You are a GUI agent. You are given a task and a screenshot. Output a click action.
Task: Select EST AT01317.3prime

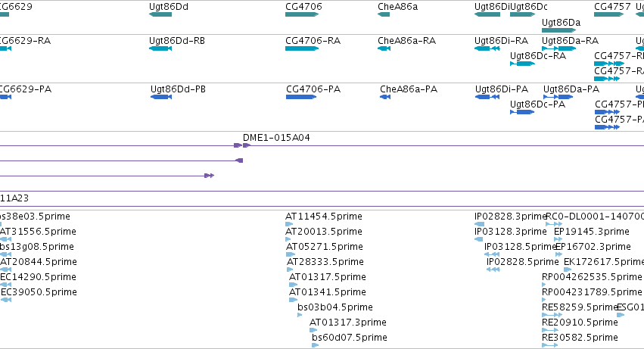[348, 323]
